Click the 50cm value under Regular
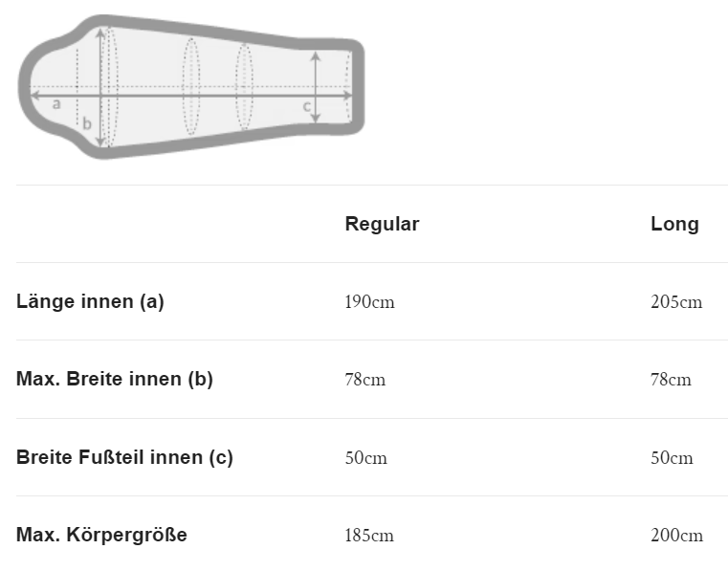 coord(365,457)
